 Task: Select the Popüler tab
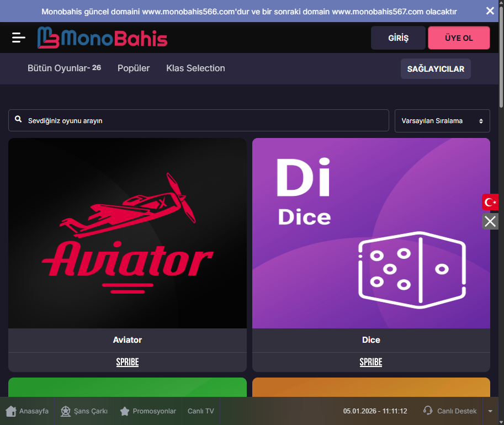[134, 68]
